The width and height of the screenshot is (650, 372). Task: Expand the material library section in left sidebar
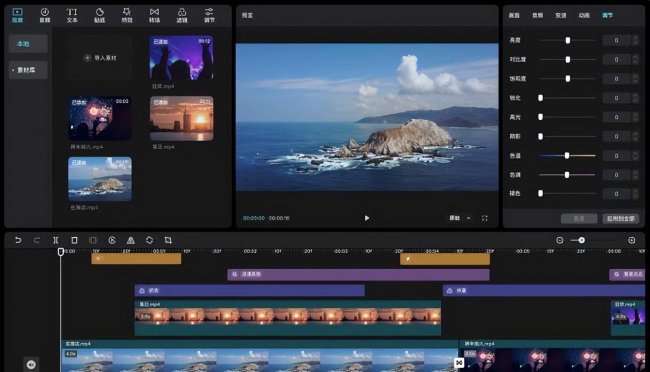pos(28,70)
